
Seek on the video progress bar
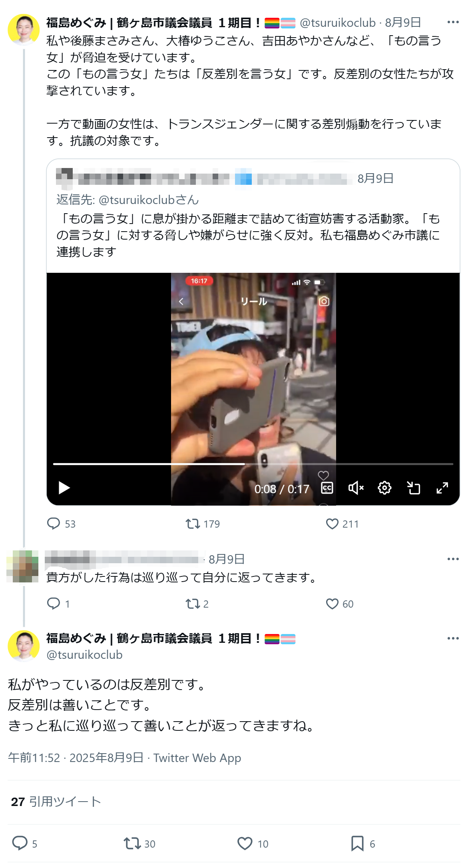tap(253, 464)
